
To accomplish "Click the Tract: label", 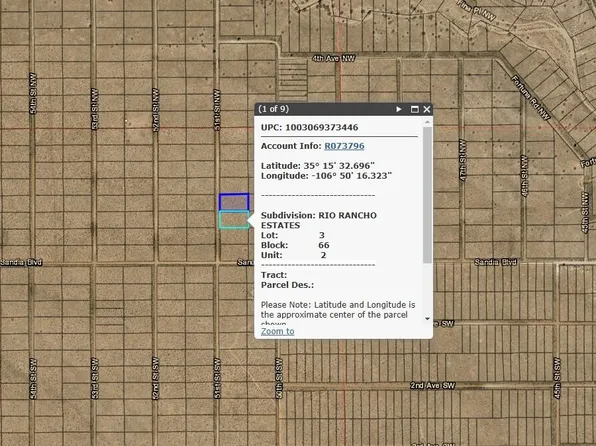I will coord(274,275).
